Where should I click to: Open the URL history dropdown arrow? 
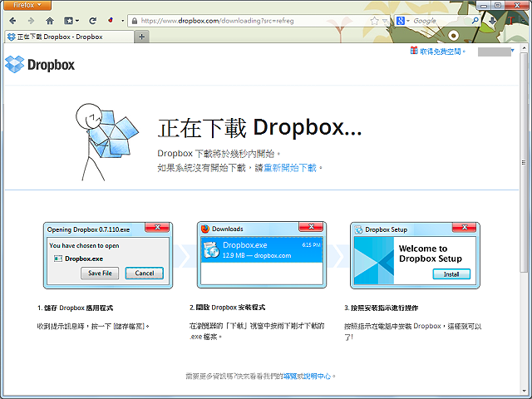[x=385, y=22]
